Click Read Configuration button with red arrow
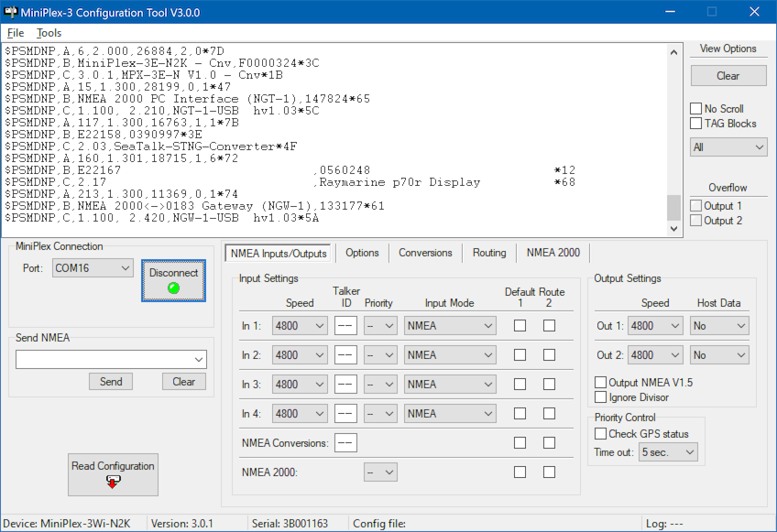This screenshot has width=777, height=532. (x=113, y=473)
